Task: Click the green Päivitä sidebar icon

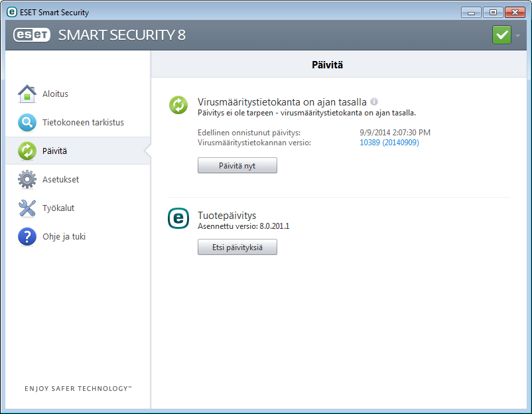Action: (27, 151)
